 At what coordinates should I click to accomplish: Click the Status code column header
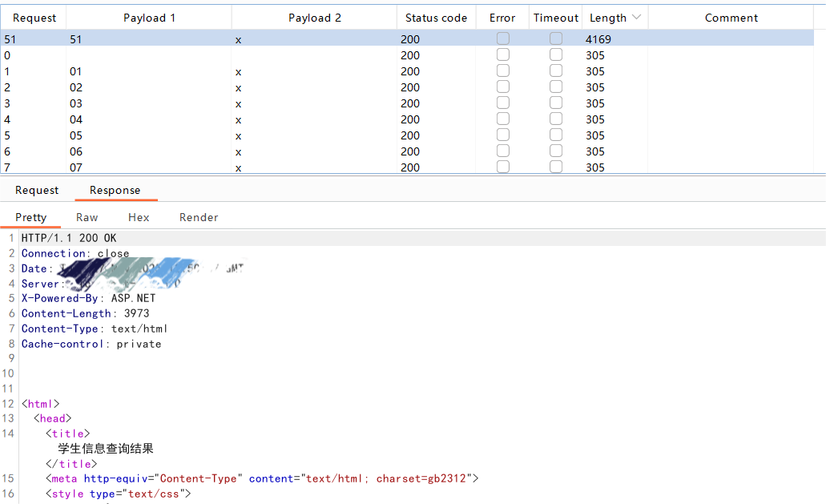436,18
